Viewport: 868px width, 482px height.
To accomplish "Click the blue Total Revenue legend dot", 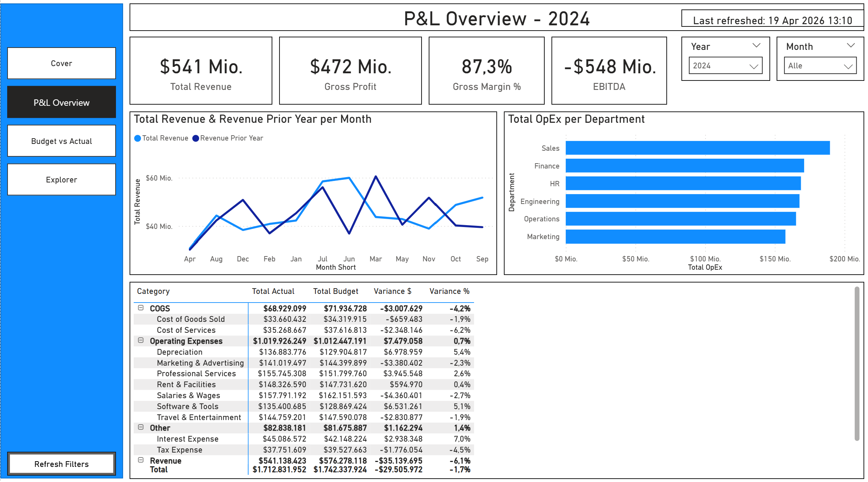I will (137, 138).
